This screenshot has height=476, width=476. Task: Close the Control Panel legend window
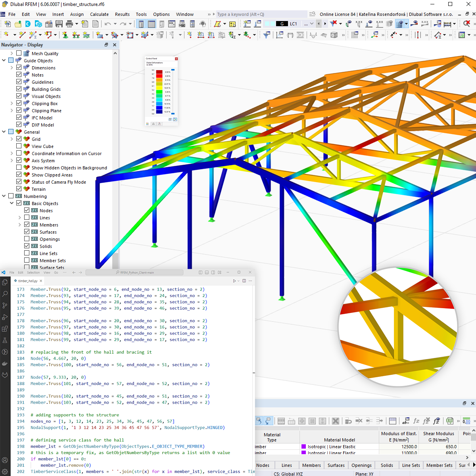[x=177, y=59]
